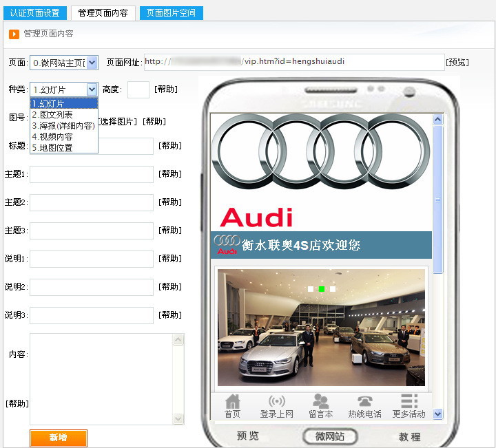Image resolution: width=496 pixels, height=448 pixels.
Task: Click the [预览] link next to URL
Action: click(457, 62)
